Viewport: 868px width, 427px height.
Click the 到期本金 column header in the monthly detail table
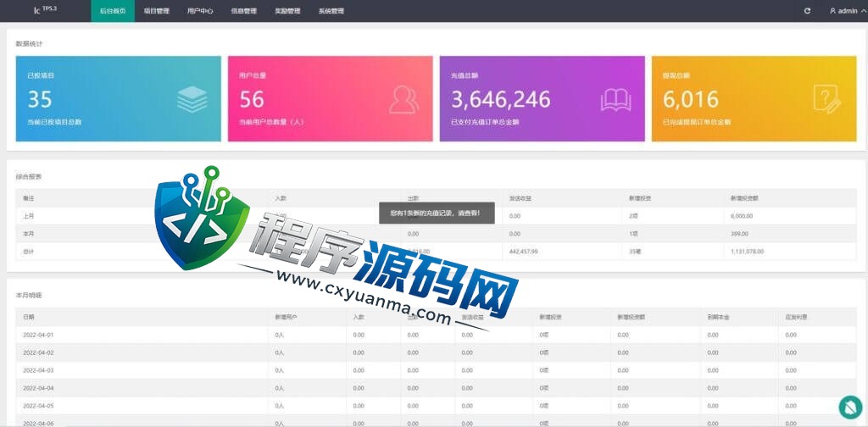pos(718,317)
